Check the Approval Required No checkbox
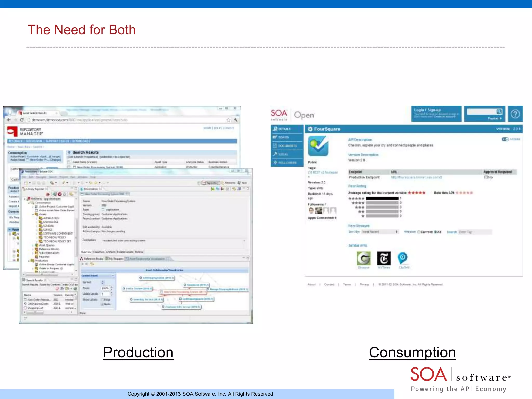532x399 pixels. [x=486, y=177]
